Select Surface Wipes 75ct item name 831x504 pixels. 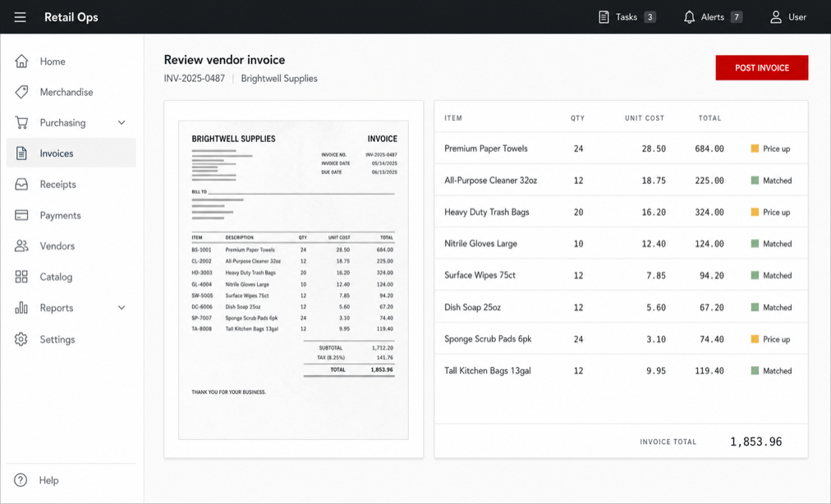480,275
